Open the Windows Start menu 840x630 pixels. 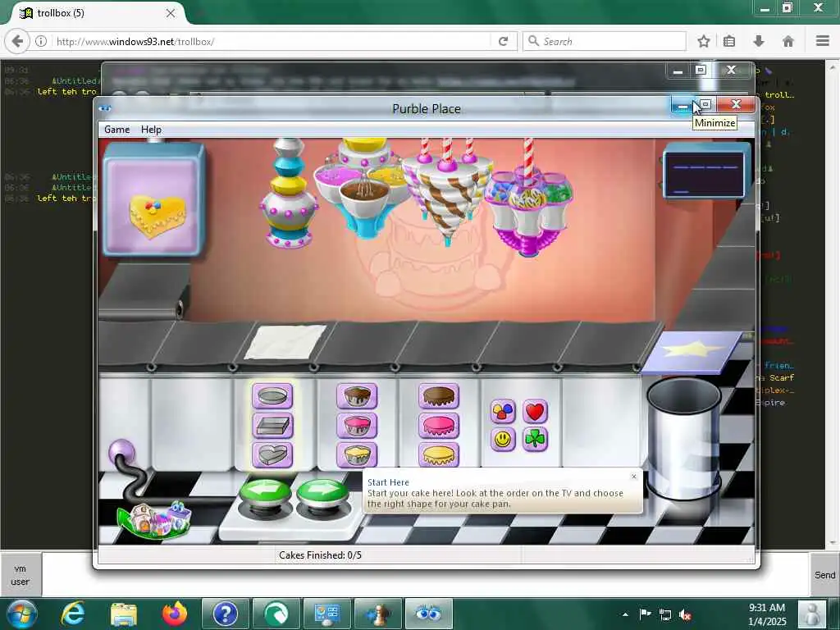pyautogui.click(x=21, y=614)
